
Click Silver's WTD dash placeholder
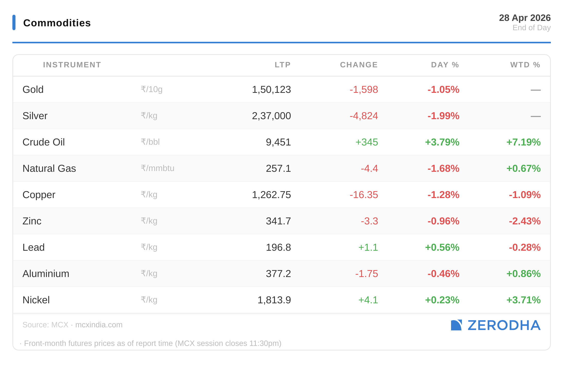pyautogui.click(x=535, y=116)
